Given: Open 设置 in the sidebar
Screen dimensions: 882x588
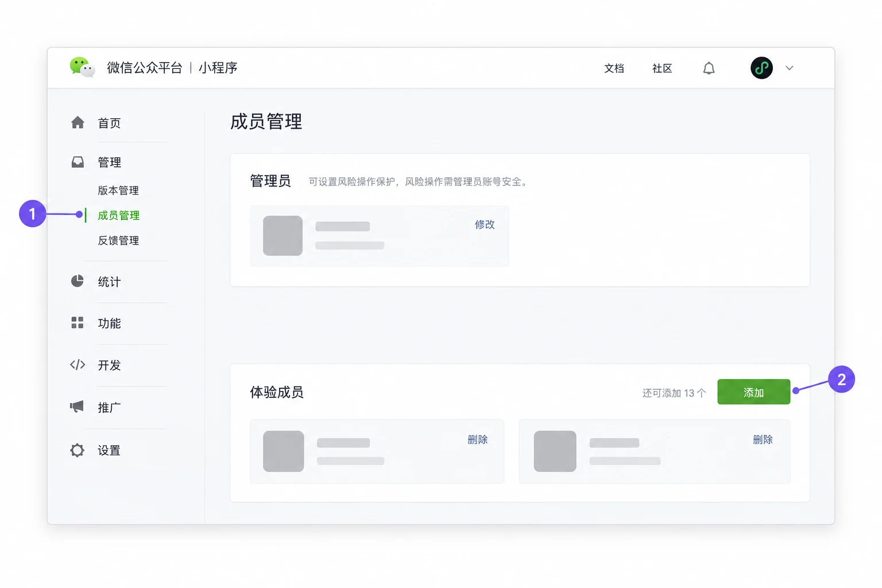Looking at the screenshot, I should pos(109,450).
